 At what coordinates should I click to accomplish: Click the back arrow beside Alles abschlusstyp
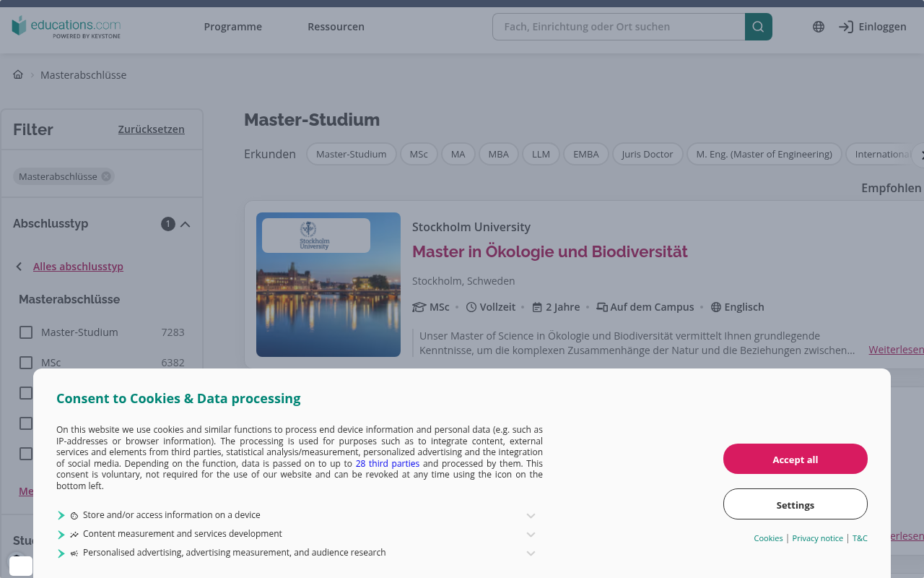19,267
